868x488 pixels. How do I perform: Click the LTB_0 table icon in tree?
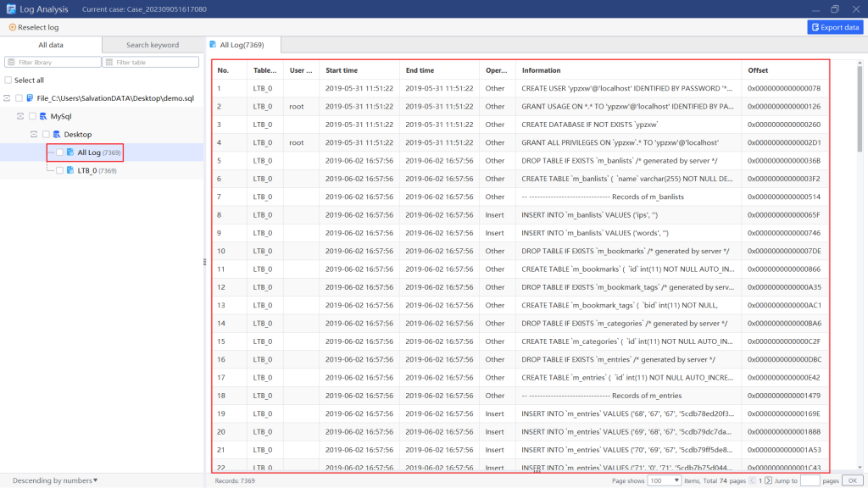tap(70, 170)
